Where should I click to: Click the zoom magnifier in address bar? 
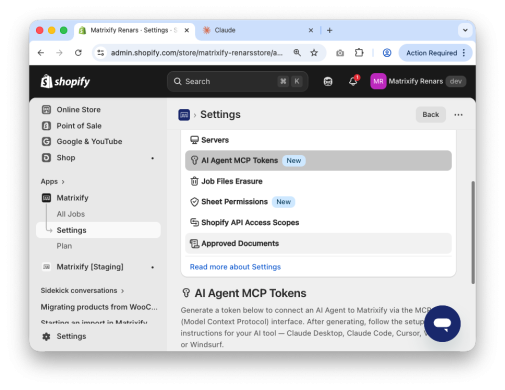(x=297, y=53)
